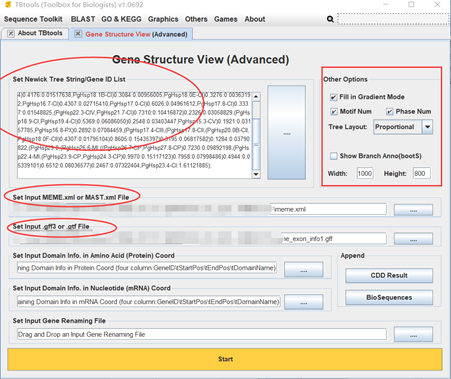The image size is (451, 379).
Task: Click the Gene Renaming File input field
Action: (202, 334)
